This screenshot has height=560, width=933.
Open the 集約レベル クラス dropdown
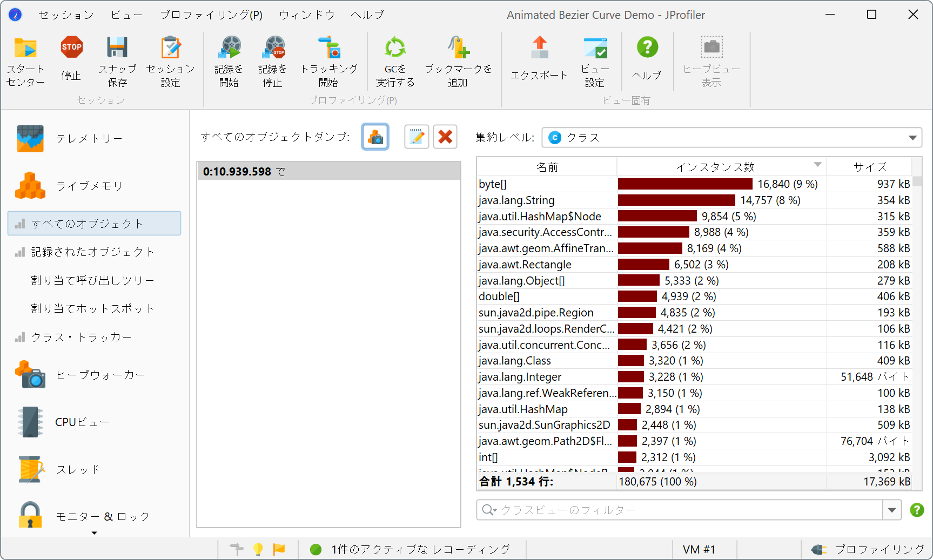coord(731,138)
